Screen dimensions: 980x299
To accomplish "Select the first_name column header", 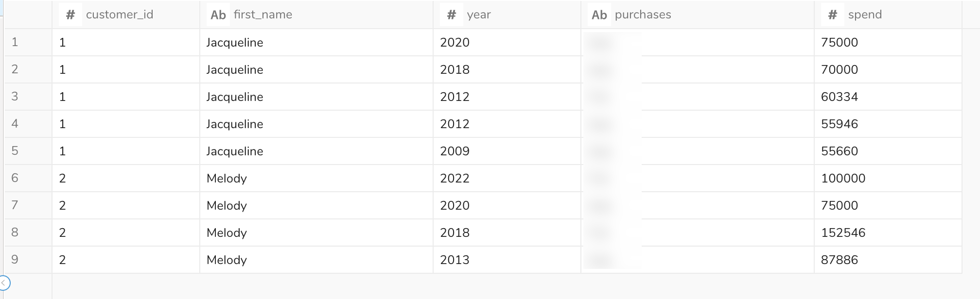I will pyautogui.click(x=263, y=15).
